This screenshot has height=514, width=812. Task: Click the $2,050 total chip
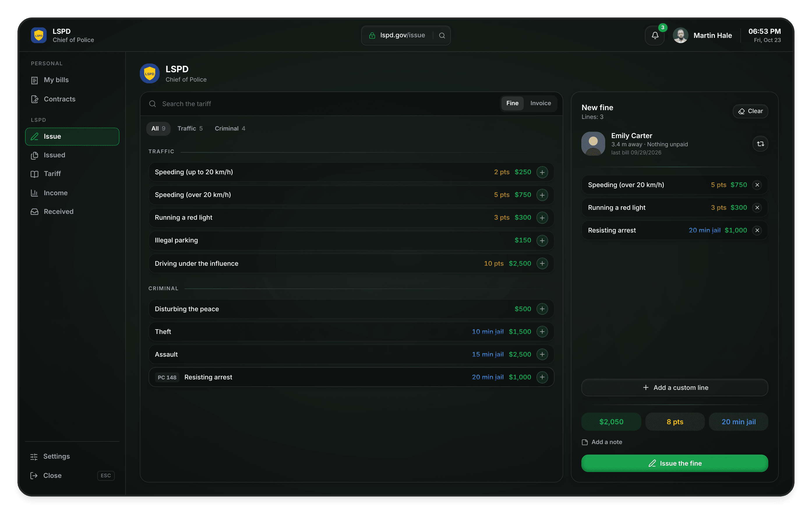coord(611,422)
